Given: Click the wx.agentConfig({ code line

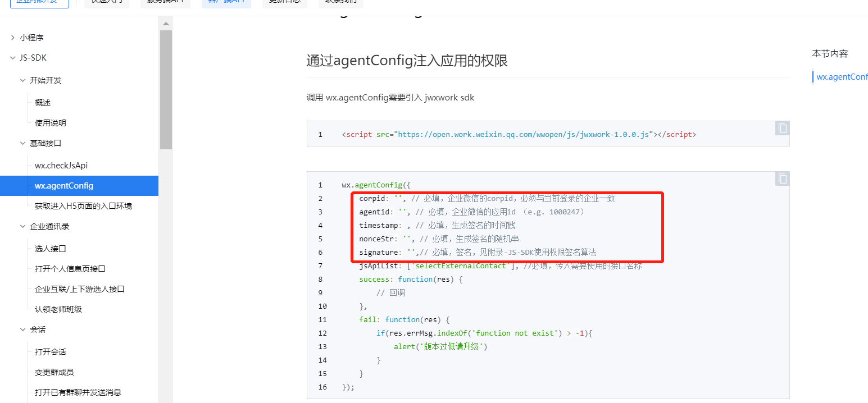Looking at the screenshot, I should [376, 185].
